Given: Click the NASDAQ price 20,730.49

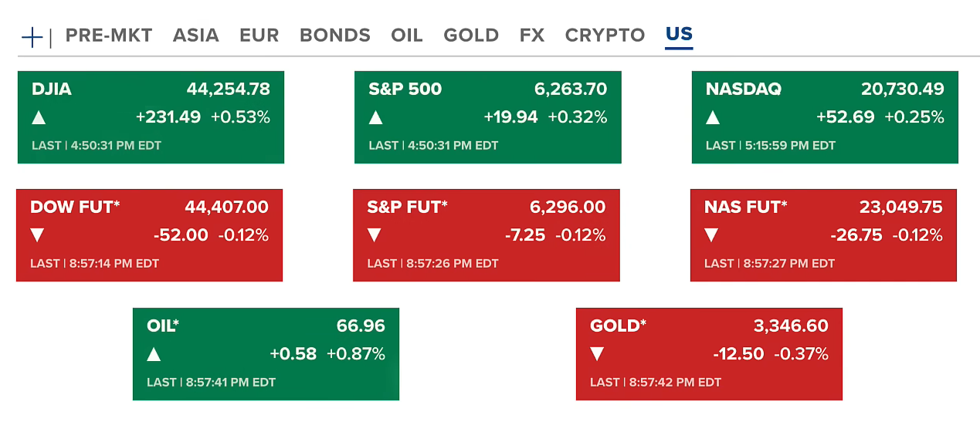Looking at the screenshot, I should pyautogui.click(x=902, y=89).
